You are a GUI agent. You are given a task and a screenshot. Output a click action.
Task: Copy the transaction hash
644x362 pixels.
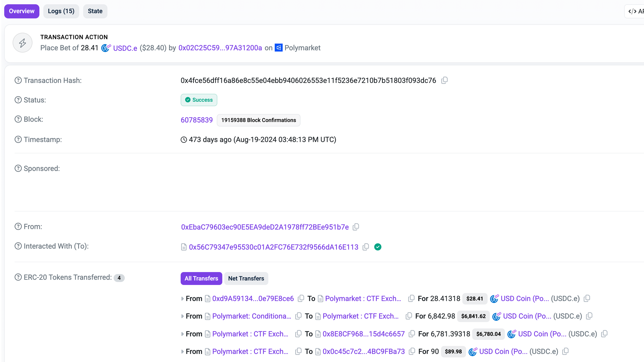pos(444,80)
